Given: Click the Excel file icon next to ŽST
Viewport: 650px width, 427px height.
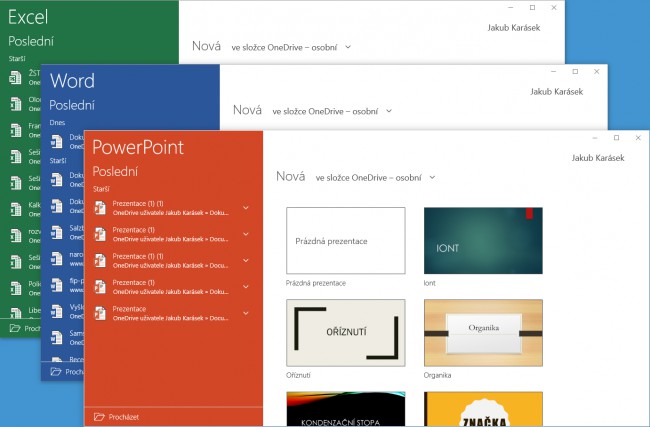Looking at the screenshot, I should [16, 78].
